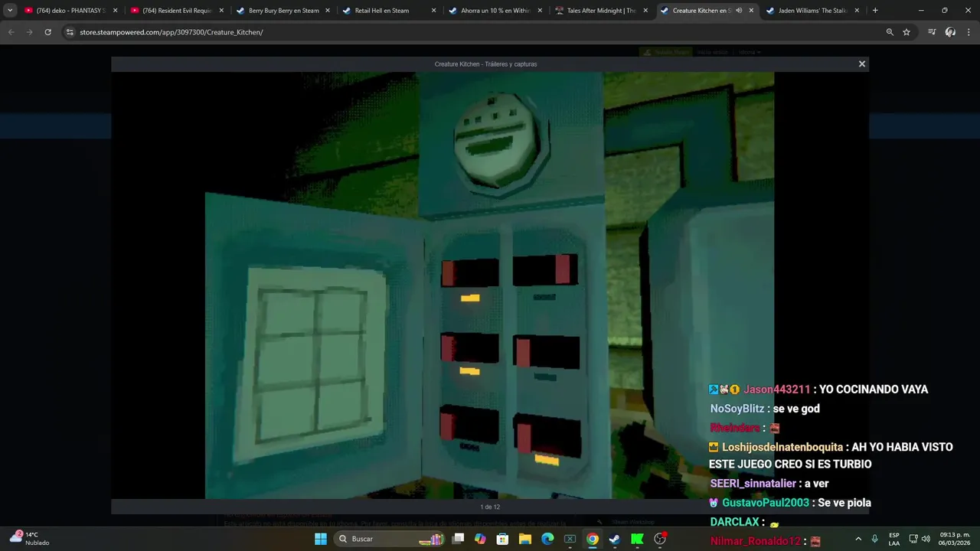This screenshot has height=551, width=980.
Task: Open the green Kick app on the taskbar
Action: 637,539
